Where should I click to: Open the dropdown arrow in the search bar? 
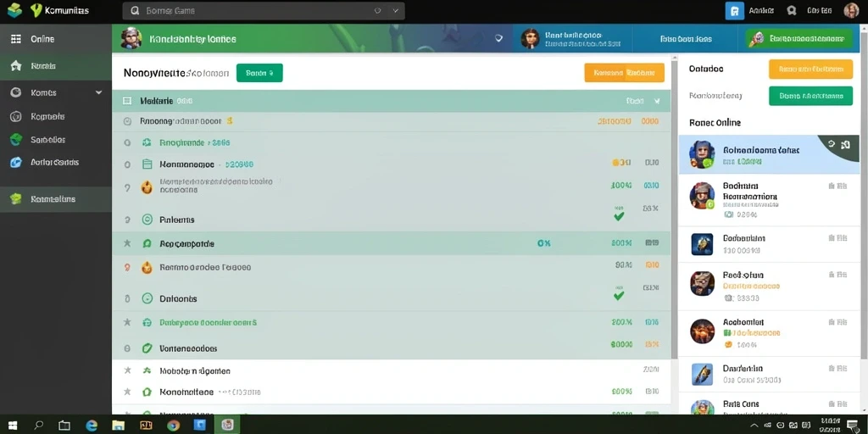[x=396, y=10]
